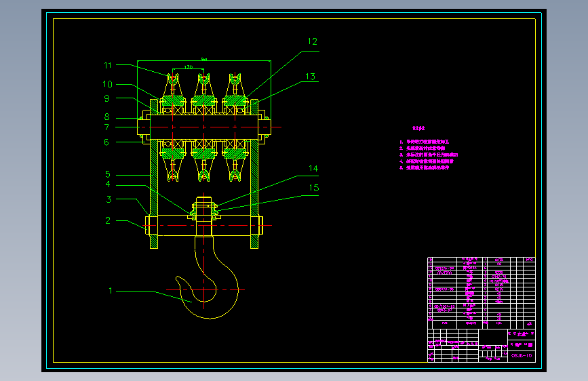
Task: Click callout number 5 on the side plate
Action: tap(108, 174)
